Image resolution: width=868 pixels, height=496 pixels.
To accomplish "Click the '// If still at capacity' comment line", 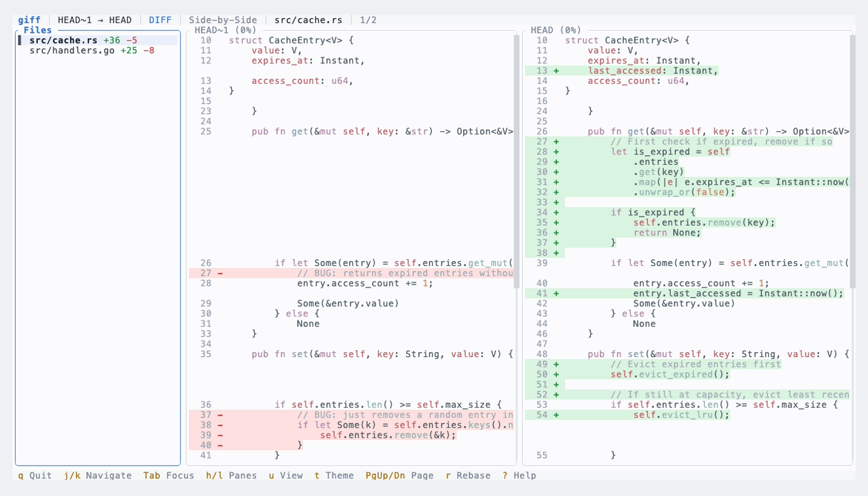I will tap(688, 394).
